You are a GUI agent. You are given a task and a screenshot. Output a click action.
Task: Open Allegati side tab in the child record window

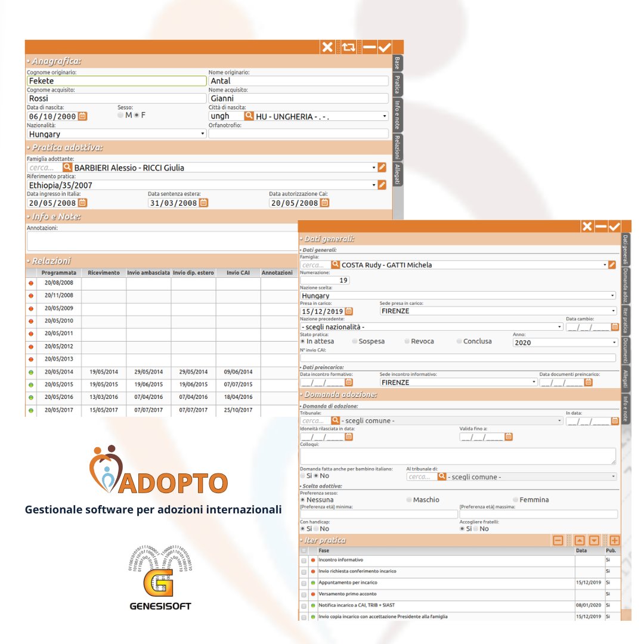(397, 174)
